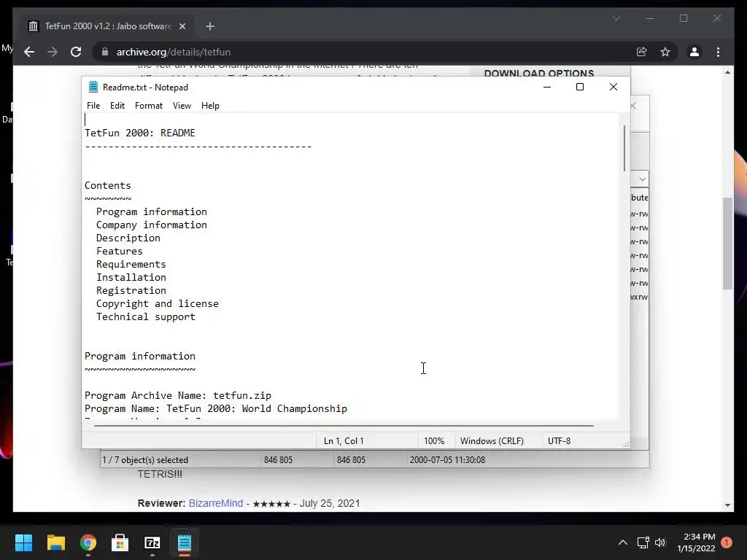
Task: Click the DOWNLOAD OPTIONS heading on archive.org
Action: tap(539, 74)
